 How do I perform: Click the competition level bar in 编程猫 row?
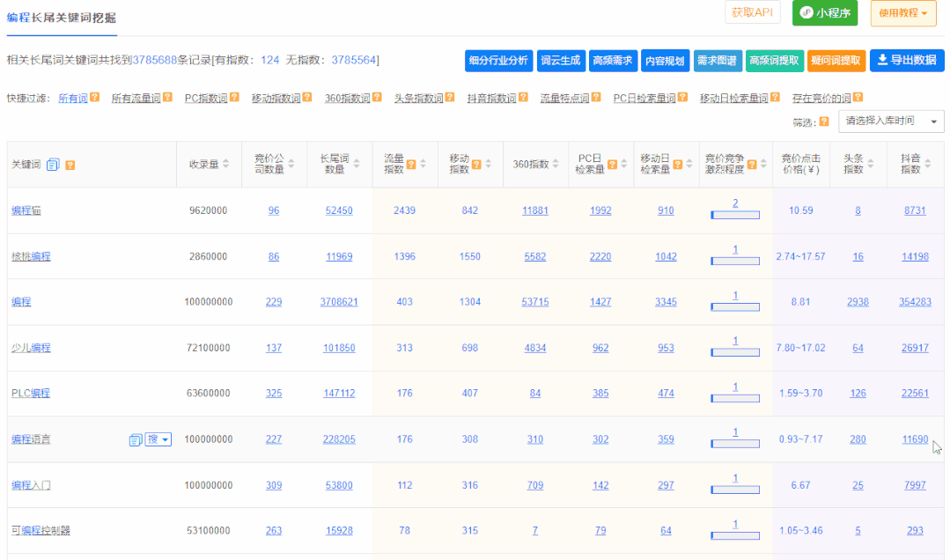tap(735, 215)
